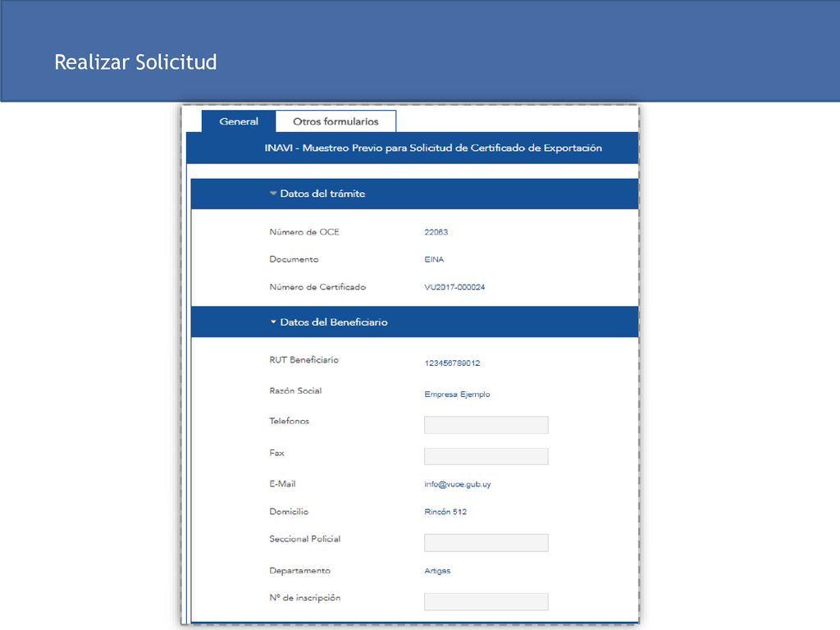Click the Razón Social label
The width and height of the screenshot is (840, 630).
coord(295,391)
